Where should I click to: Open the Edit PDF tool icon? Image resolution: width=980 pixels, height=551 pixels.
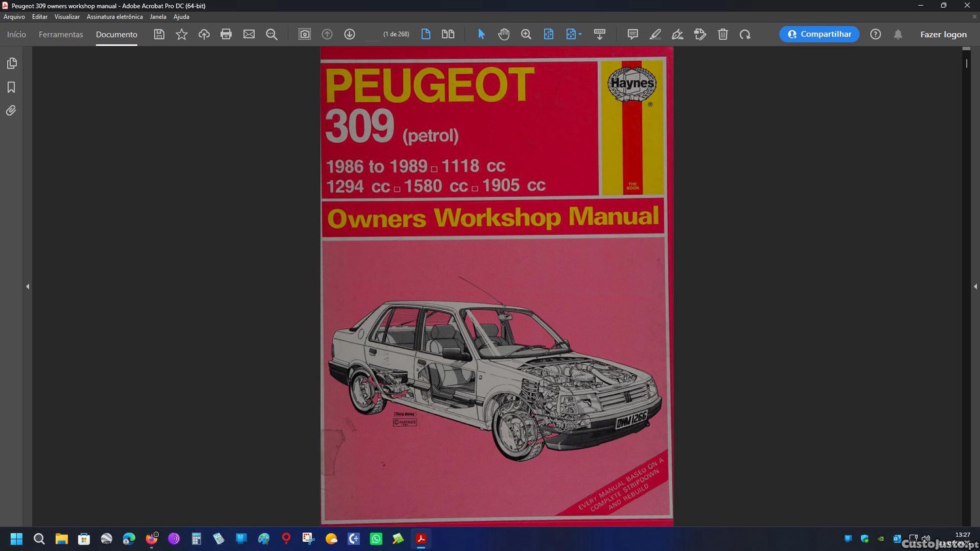[x=700, y=34]
